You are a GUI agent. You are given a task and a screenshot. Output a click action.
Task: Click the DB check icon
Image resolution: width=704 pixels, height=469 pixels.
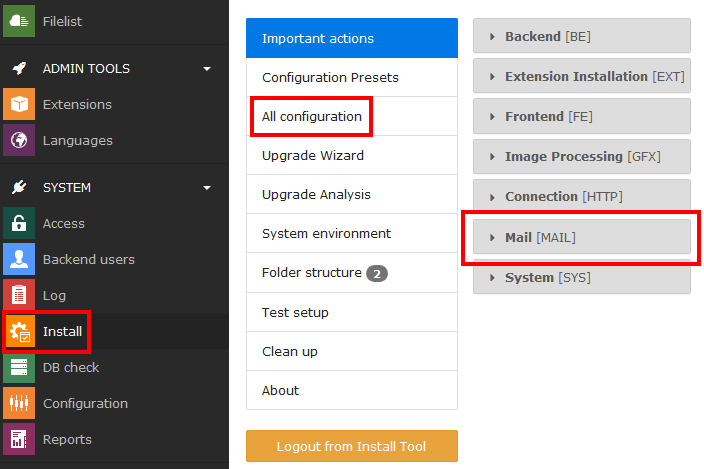[18, 367]
